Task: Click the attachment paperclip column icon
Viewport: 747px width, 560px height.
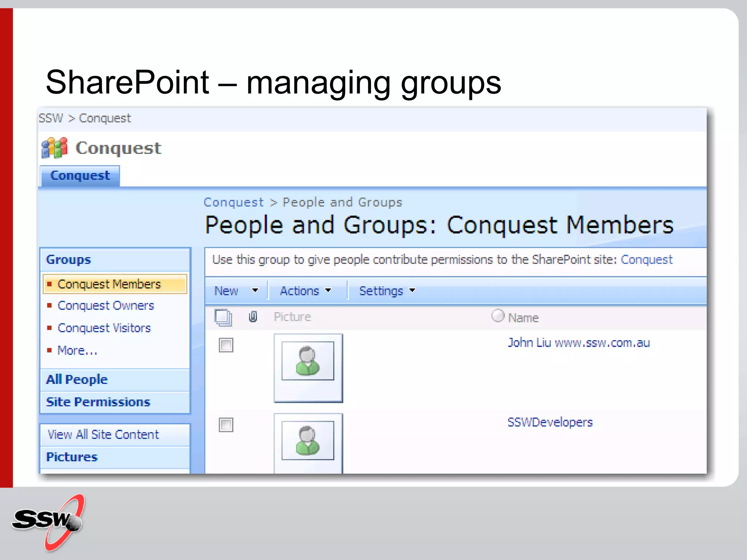Action: pos(253,317)
